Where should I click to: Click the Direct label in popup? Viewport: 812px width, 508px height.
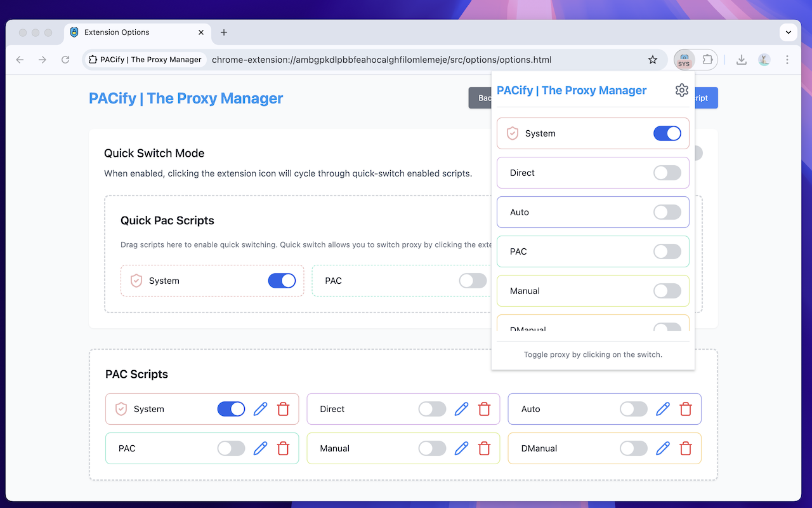(522, 173)
